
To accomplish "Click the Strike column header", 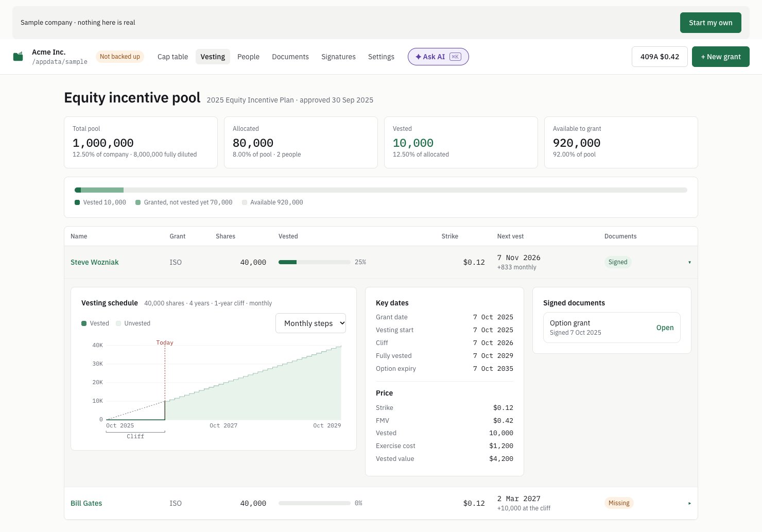I will coord(449,236).
